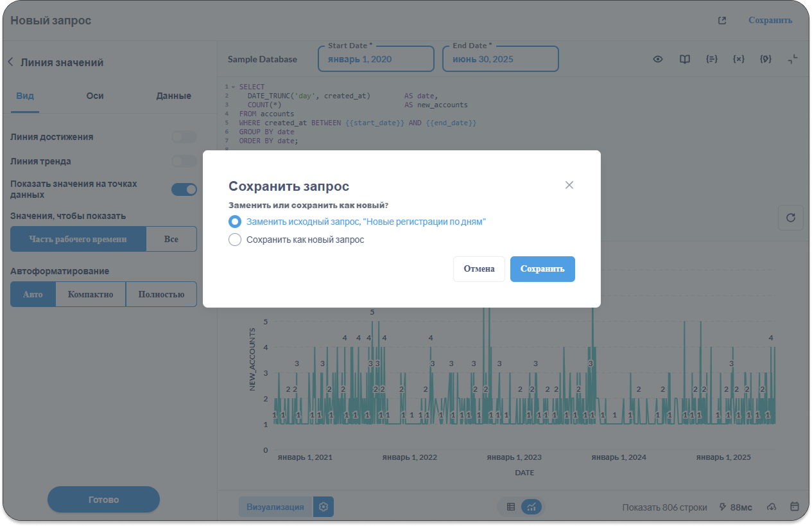Open the "Оси" tab

(95, 96)
